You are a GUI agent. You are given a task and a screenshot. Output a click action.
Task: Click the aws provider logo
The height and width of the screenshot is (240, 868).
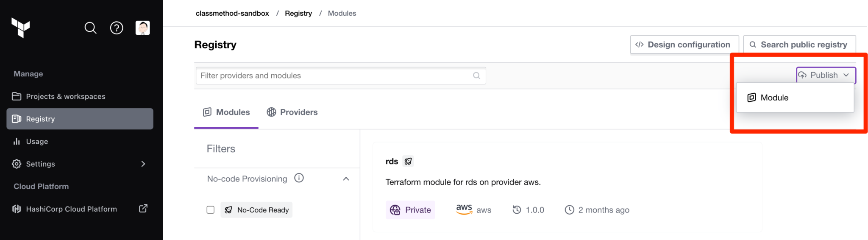coord(464,209)
